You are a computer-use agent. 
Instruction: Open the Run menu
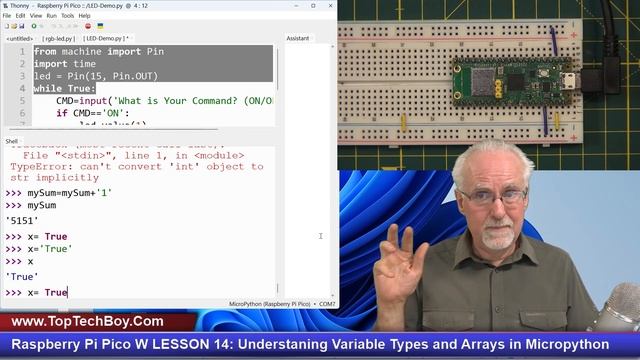point(51,16)
